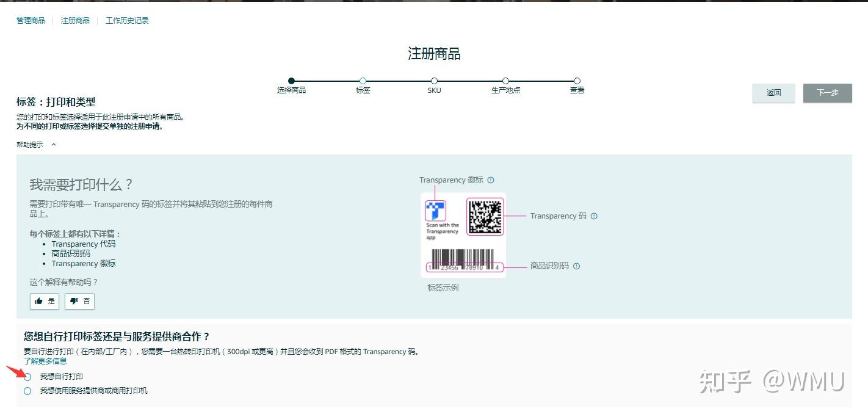Click the QR-style Transparency code image
868x417 pixels.
485,216
